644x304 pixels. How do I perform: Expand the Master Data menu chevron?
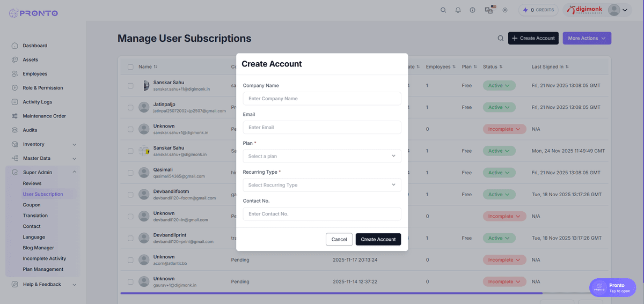pyautogui.click(x=74, y=159)
